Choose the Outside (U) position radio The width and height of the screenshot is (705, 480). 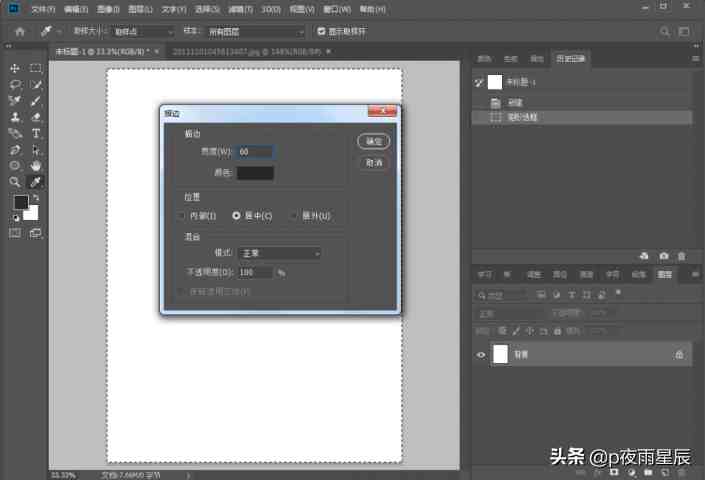294,216
